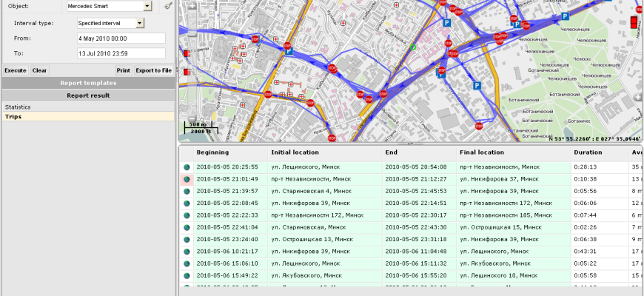Click the wrench icon next to Object

169,6
